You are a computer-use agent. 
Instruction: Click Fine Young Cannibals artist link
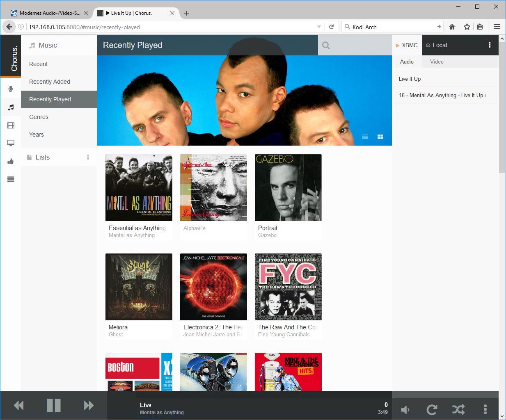click(x=284, y=335)
